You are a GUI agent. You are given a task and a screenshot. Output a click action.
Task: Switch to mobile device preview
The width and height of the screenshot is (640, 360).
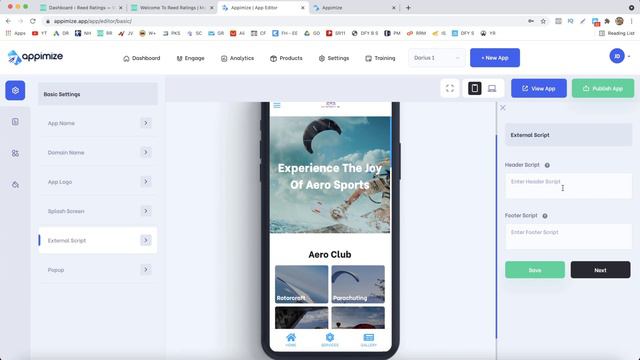pos(475,88)
